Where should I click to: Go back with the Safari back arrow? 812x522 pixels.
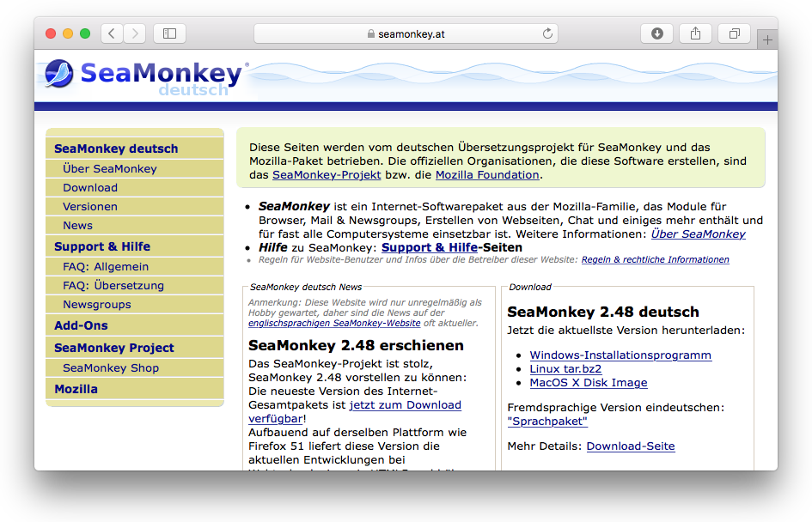click(112, 33)
